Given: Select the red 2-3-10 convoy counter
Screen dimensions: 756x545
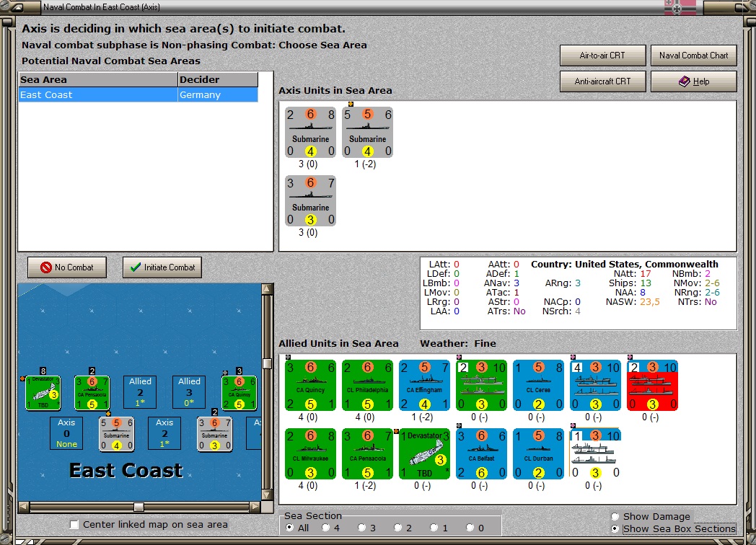Looking at the screenshot, I should point(652,386).
